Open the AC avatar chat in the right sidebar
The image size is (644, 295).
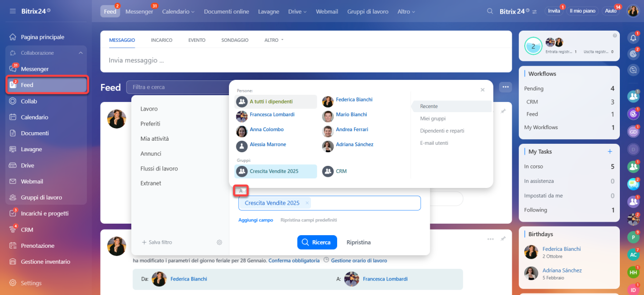(x=633, y=255)
